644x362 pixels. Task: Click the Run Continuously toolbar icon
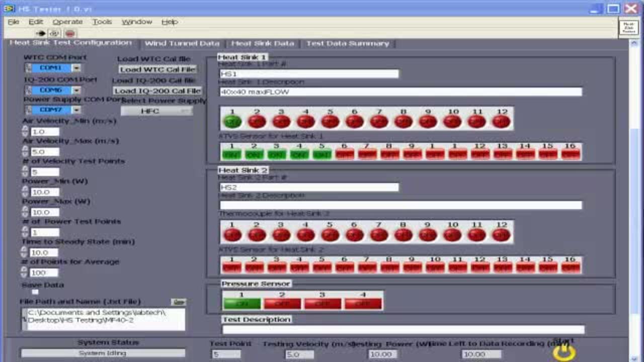tap(54, 32)
